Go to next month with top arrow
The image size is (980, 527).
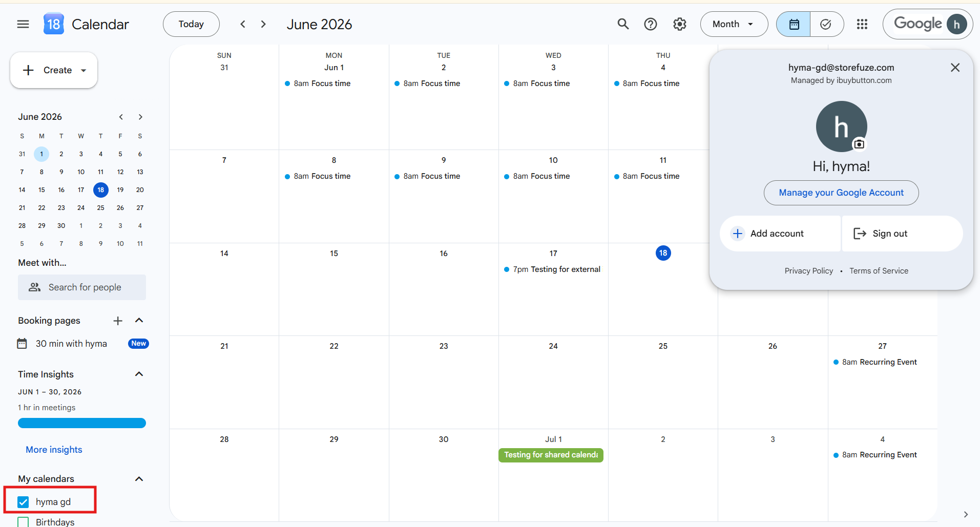263,24
